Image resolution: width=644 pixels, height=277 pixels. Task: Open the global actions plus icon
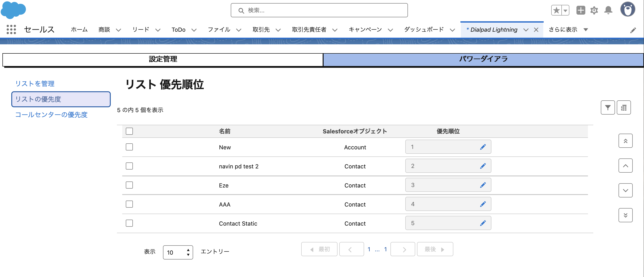point(581,10)
